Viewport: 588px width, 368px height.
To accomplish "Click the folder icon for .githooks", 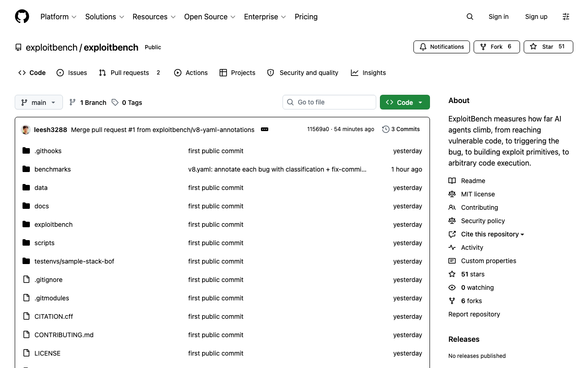I will (x=26, y=150).
